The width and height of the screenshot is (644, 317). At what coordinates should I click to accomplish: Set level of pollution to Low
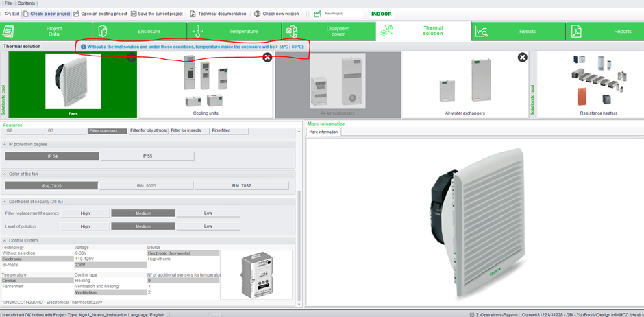click(x=208, y=226)
